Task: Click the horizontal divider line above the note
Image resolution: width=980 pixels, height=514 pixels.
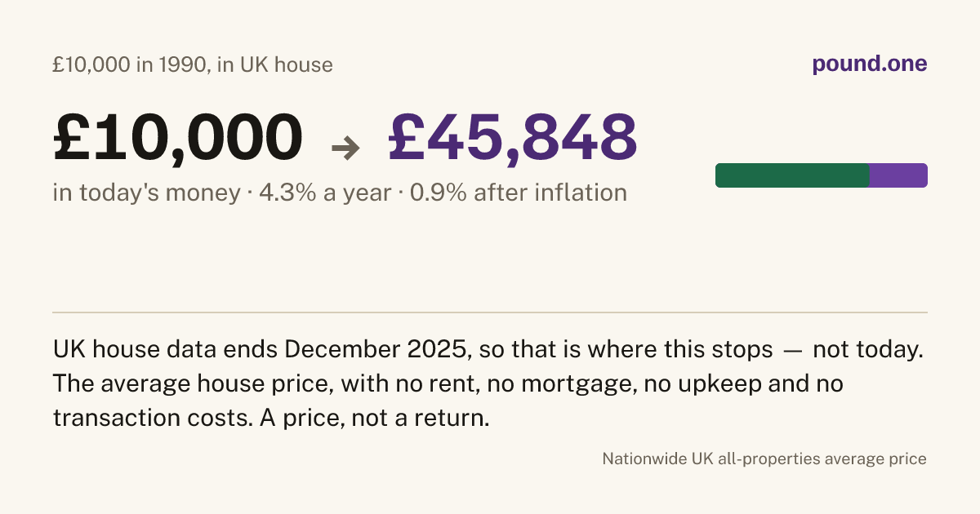Action: coord(490,312)
